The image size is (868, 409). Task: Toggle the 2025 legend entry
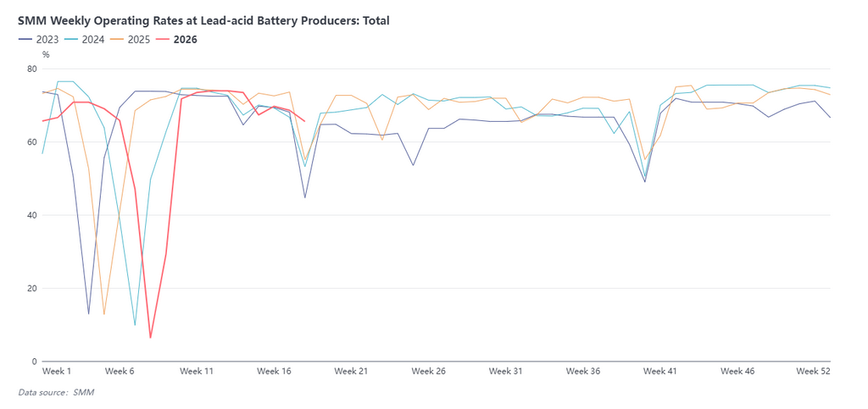[132, 39]
